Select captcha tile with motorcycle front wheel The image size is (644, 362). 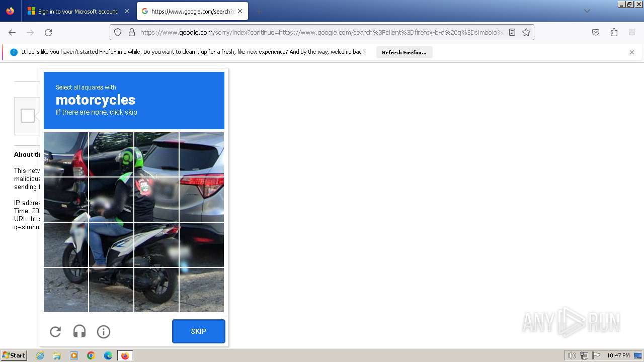pos(66,245)
